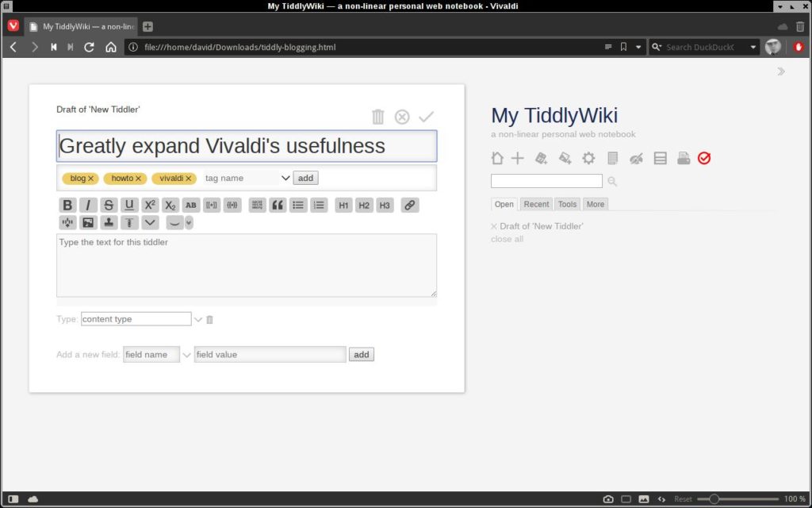
Task: Apply bold formatting in the tiddler editor
Action: (x=67, y=206)
